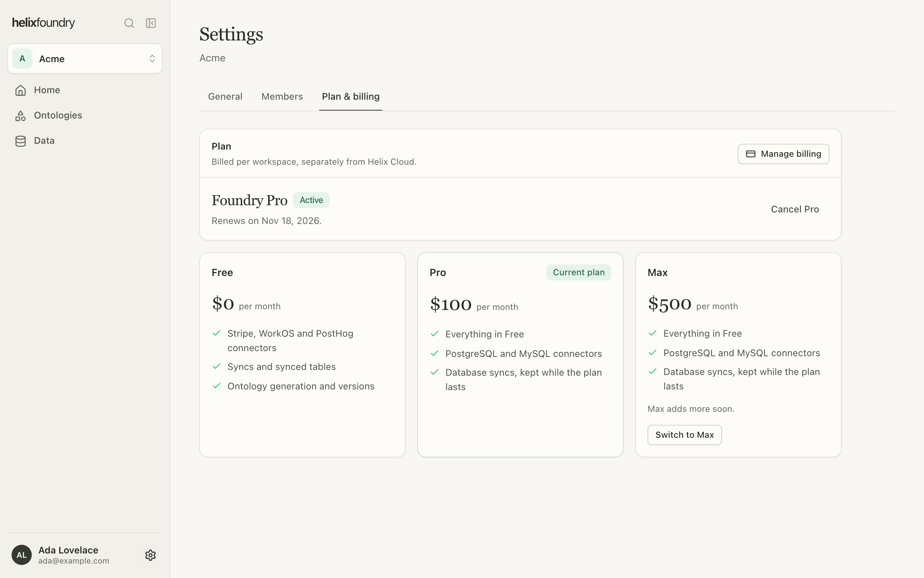
Task: Click the $100 price on Pro card
Action: (x=450, y=304)
